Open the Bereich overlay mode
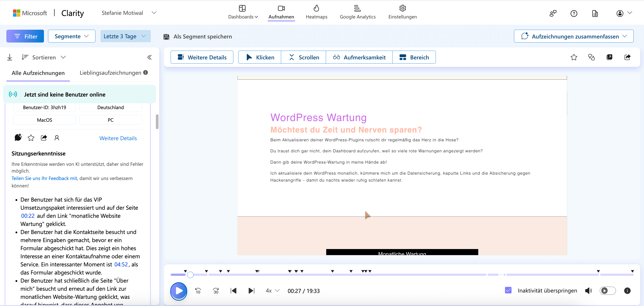 (x=414, y=57)
